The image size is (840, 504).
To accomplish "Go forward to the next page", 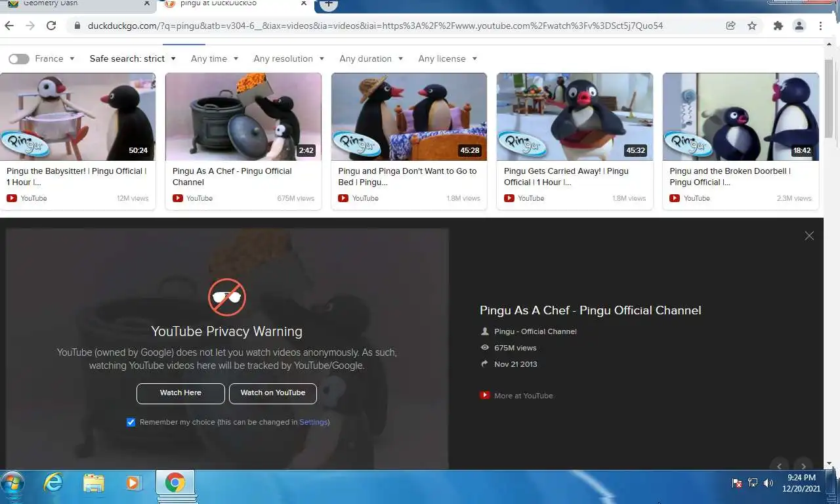I will (x=30, y=26).
